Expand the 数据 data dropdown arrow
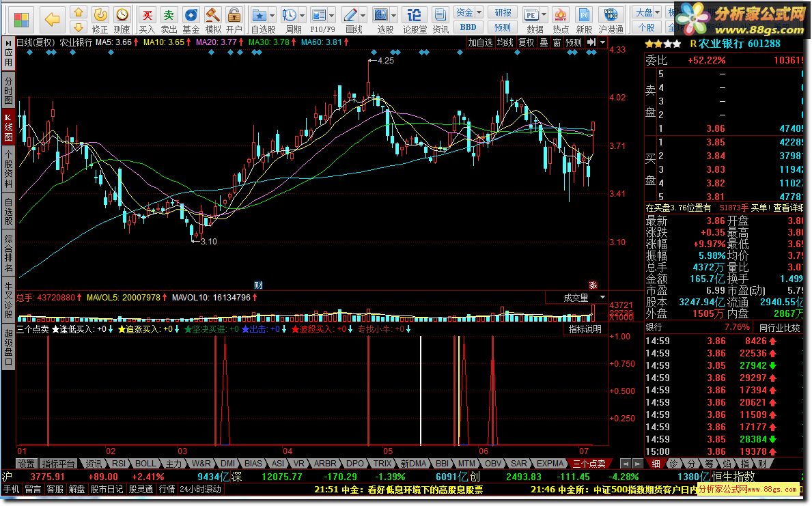 point(544,16)
